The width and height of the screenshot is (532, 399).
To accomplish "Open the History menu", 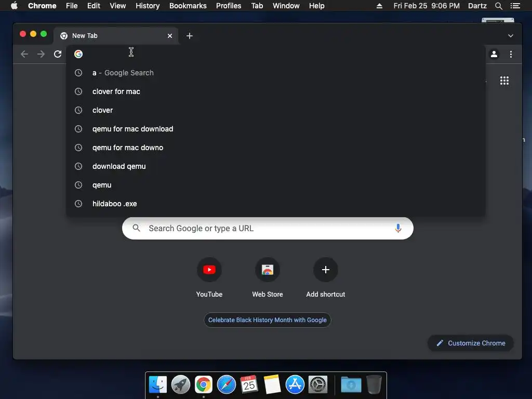I will click(x=148, y=6).
